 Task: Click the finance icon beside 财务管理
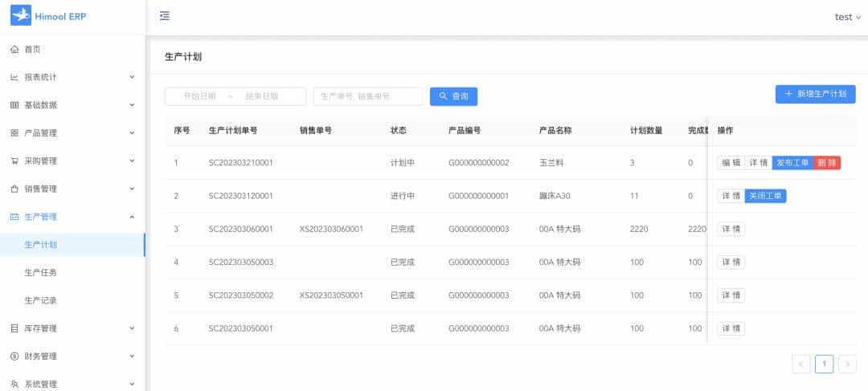coord(14,356)
